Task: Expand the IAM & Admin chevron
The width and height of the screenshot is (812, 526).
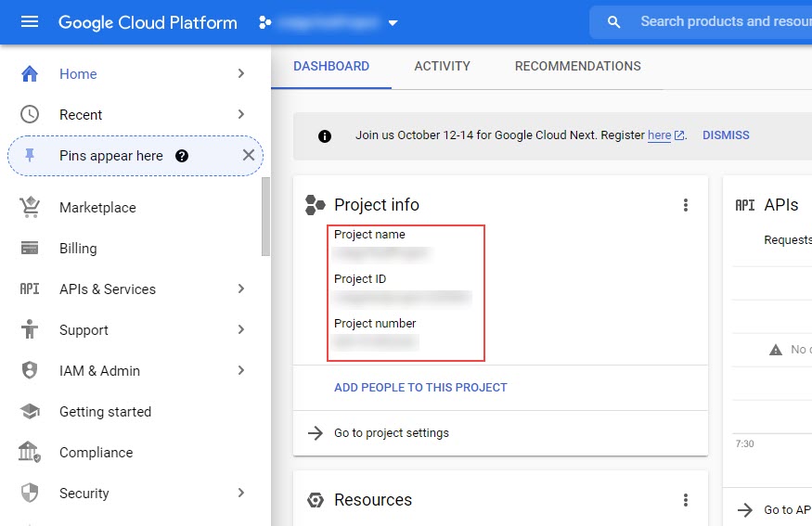Action: pos(240,370)
